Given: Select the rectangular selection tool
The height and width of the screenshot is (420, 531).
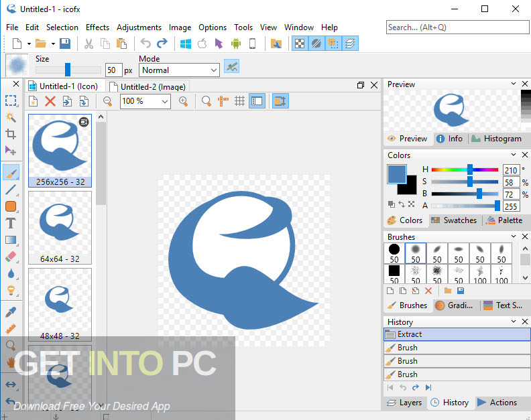Looking at the screenshot, I should click(11, 100).
